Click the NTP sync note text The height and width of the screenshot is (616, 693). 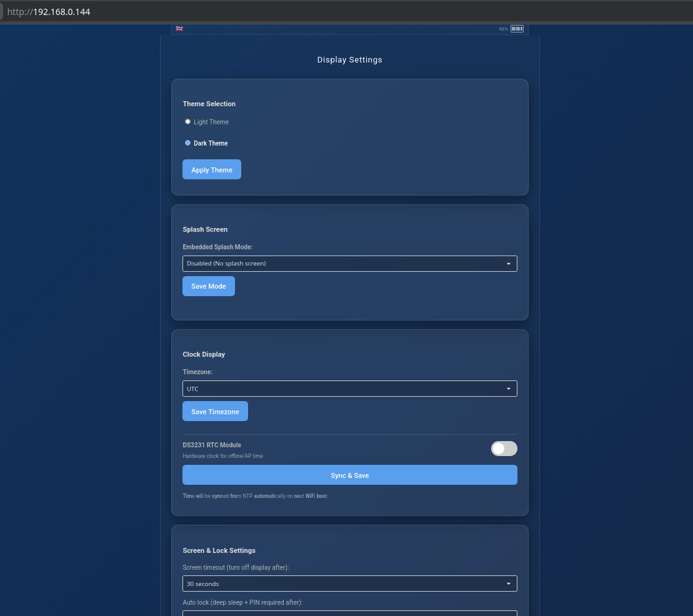pos(256,496)
